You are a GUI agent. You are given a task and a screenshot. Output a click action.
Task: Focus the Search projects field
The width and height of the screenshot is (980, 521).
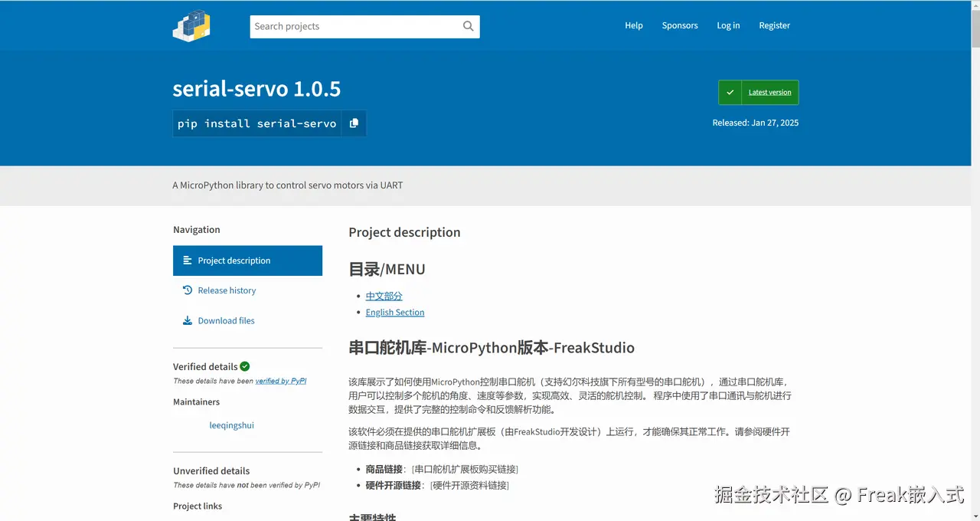point(364,26)
